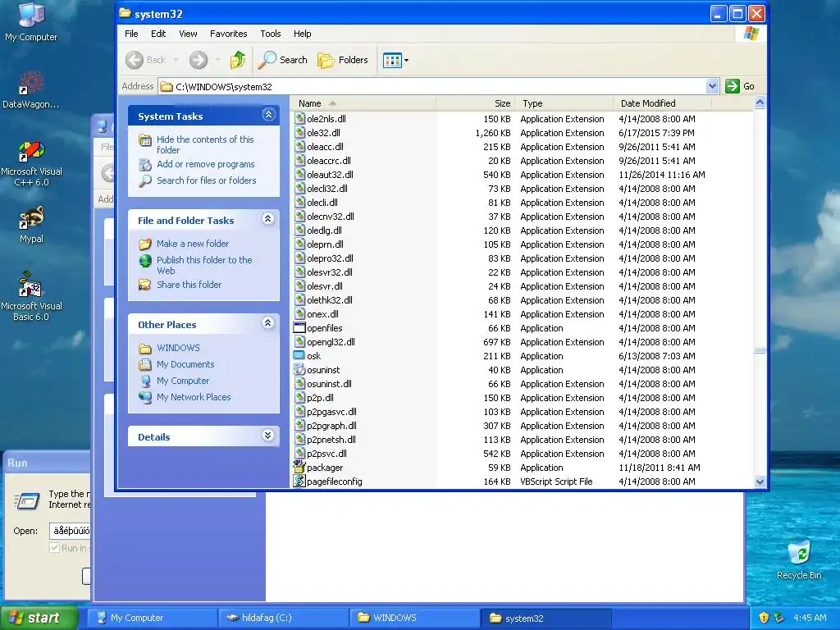This screenshot has height=630, width=840.
Task: Open WINDOWS in Other Places
Action: [x=178, y=348]
